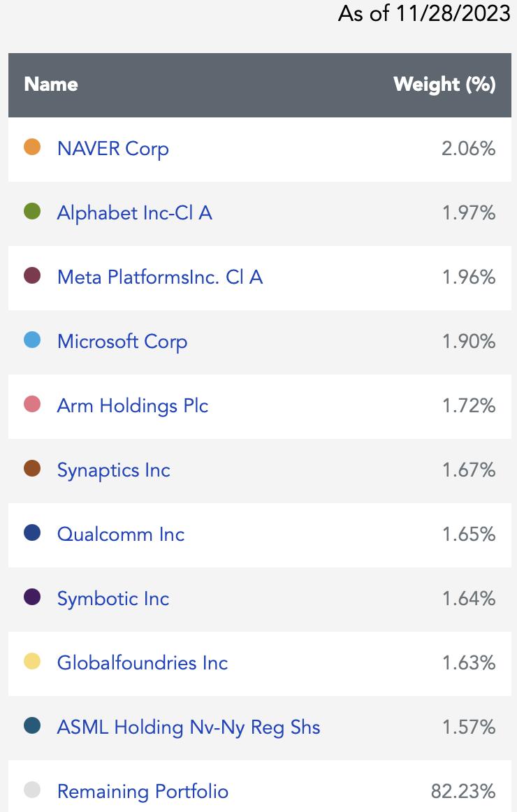Open the Synaptics Inc holding link

tap(113, 471)
